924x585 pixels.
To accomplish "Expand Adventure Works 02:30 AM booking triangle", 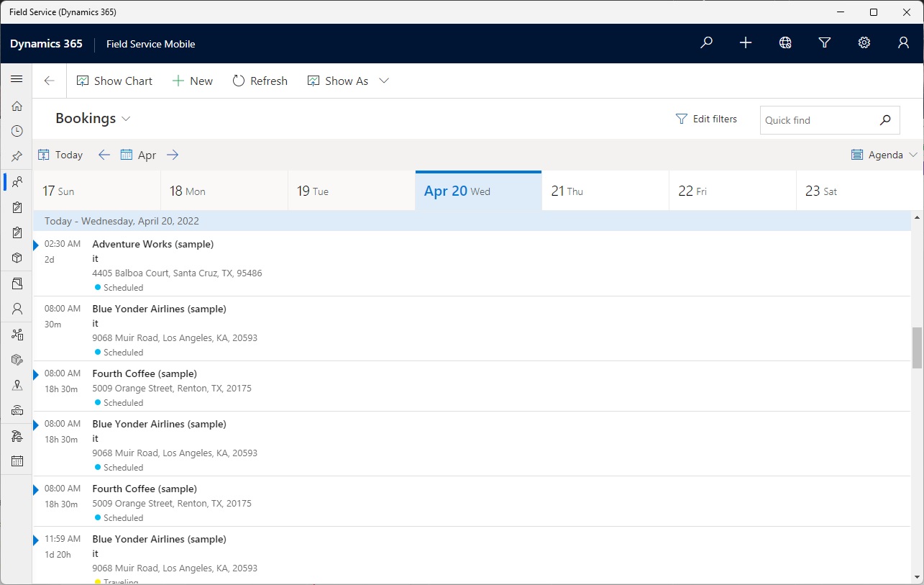I will (36, 245).
